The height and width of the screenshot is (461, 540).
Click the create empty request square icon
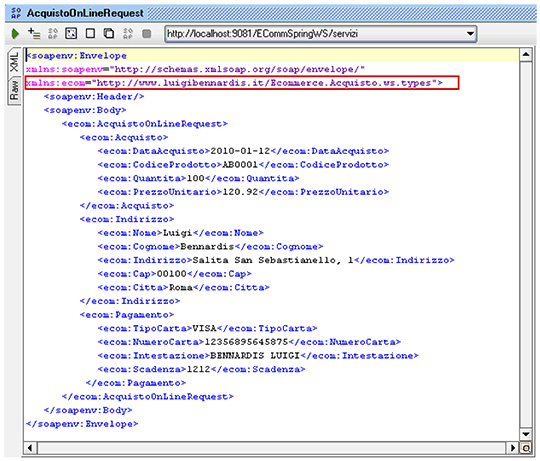point(90,33)
